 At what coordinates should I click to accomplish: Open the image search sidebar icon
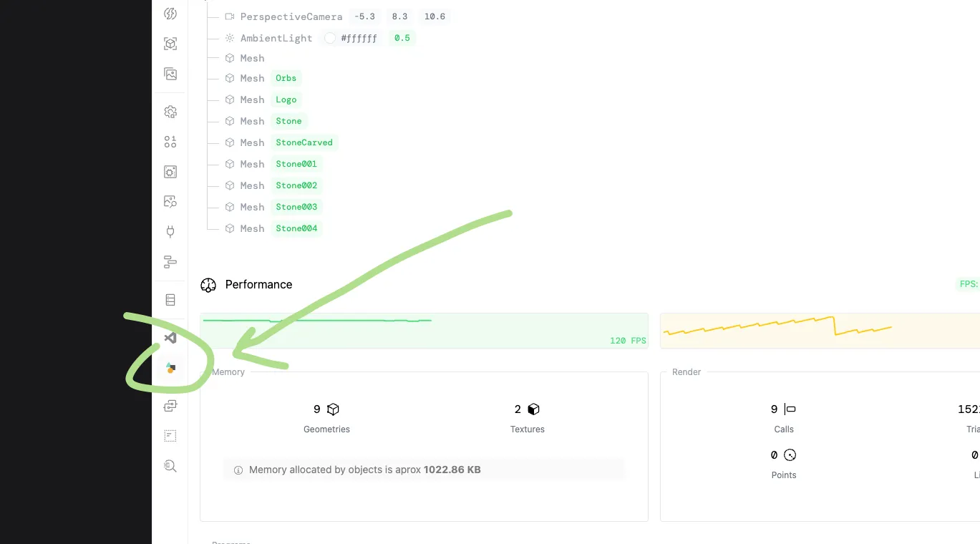tap(170, 202)
